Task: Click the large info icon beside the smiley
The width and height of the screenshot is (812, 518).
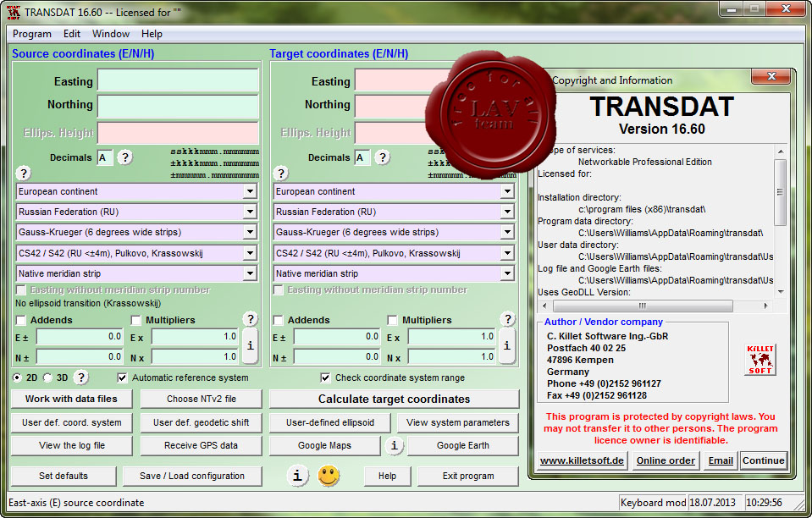Action: (x=297, y=475)
